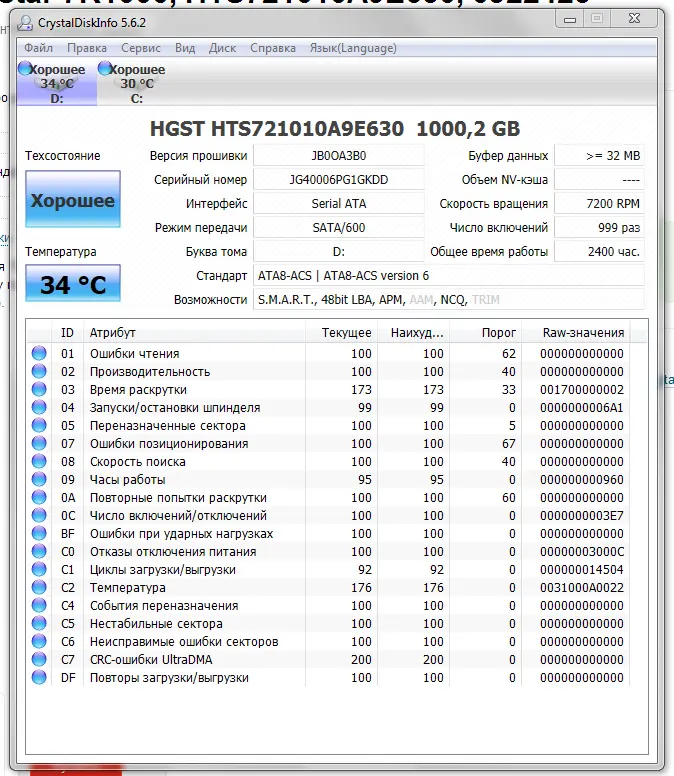Click raw value 0000000006A1
The width and height of the screenshot is (674, 776).
coord(581,408)
